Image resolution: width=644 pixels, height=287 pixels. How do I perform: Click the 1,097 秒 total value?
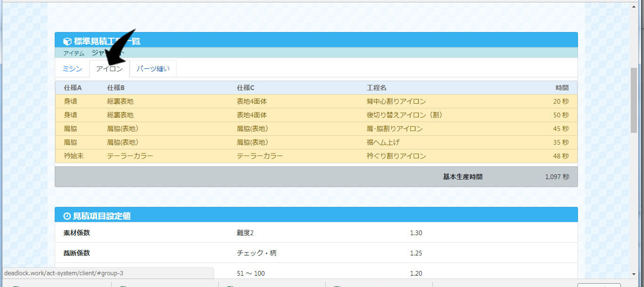pos(557,177)
